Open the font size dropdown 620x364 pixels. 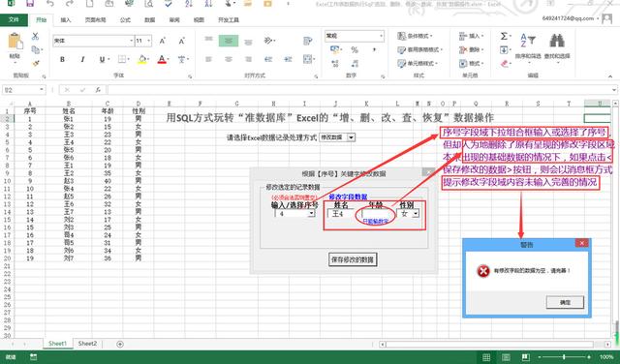148,41
